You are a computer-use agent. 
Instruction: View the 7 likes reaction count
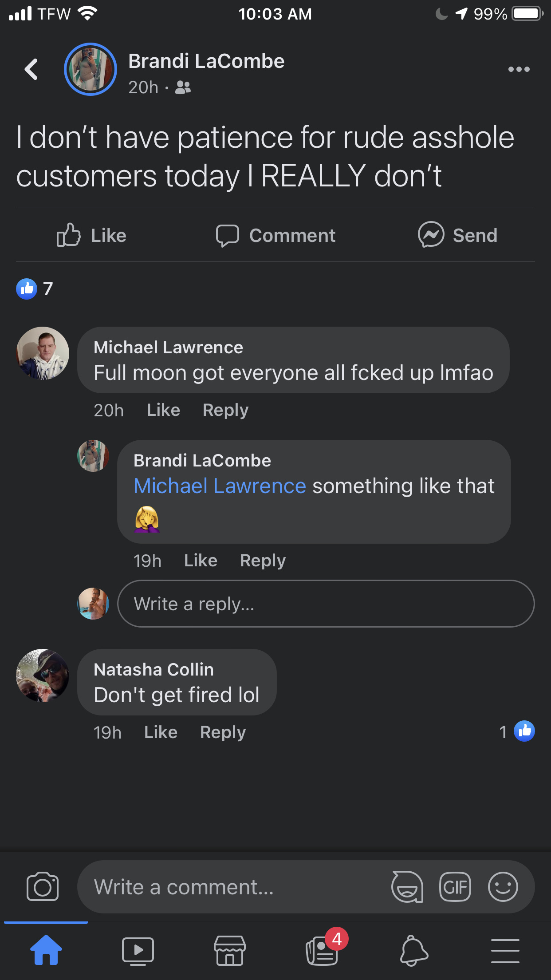(x=35, y=289)
